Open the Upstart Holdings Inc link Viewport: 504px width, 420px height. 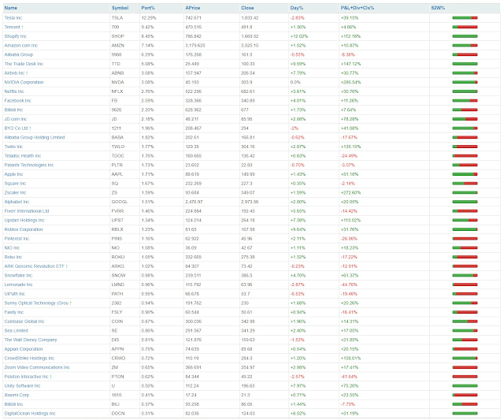(24, 221)
